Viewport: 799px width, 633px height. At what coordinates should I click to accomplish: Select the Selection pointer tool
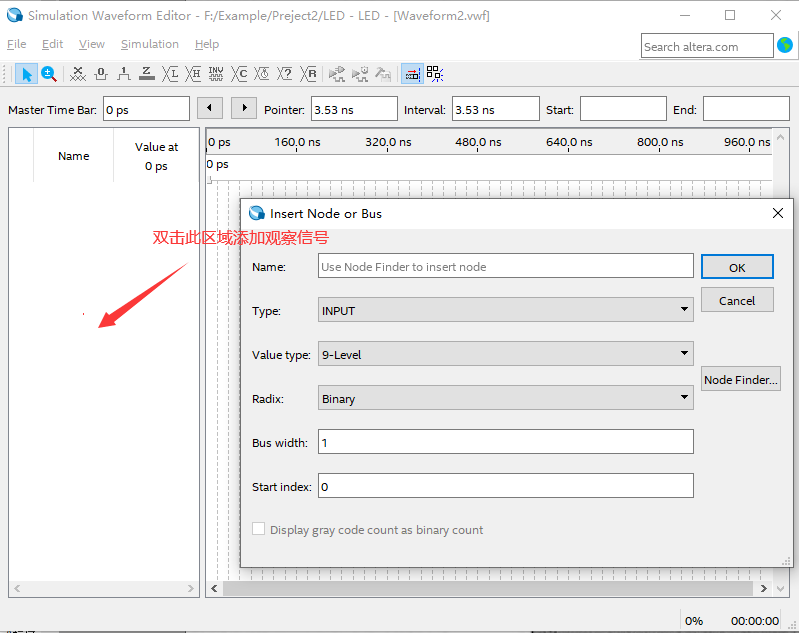pos(26,74)
